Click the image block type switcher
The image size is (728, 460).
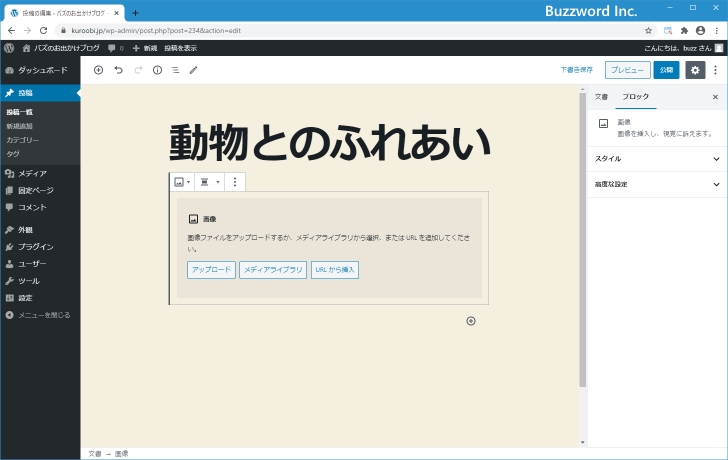tap(182, 182)
